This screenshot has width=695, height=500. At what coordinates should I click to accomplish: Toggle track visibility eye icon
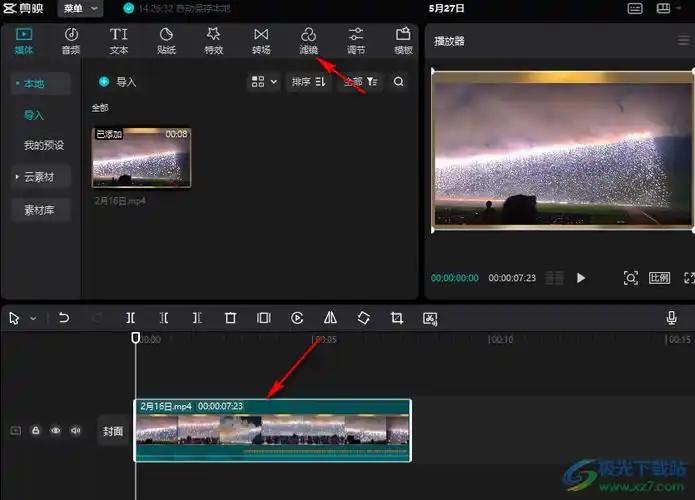pyautogui.click(x=56, y=431)
